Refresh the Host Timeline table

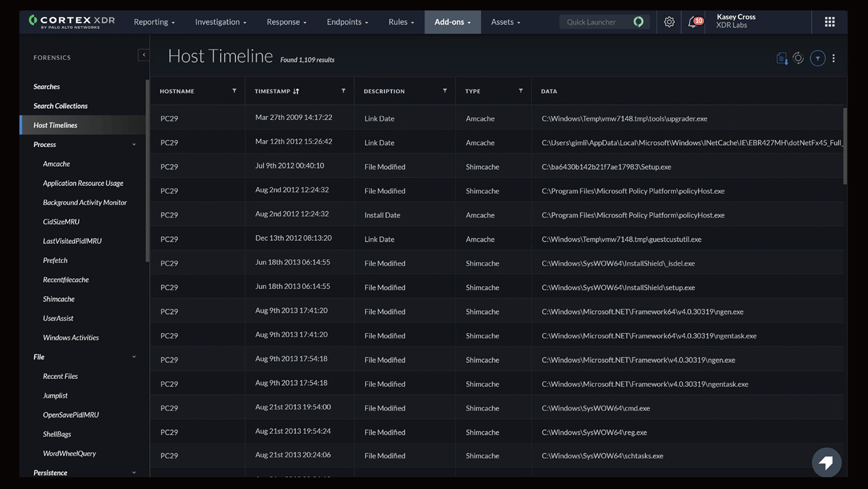click(x=798, y=58)
